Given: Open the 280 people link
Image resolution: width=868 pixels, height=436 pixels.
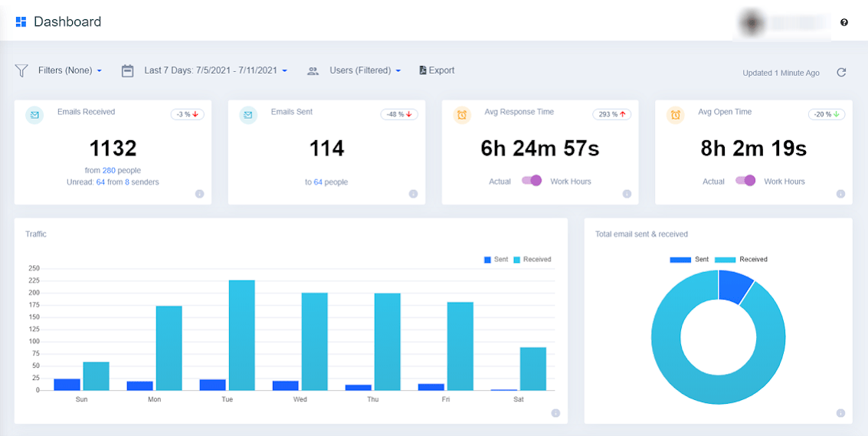Looking at the screenshot, I should pyautogui.click(x=108, y=170).
